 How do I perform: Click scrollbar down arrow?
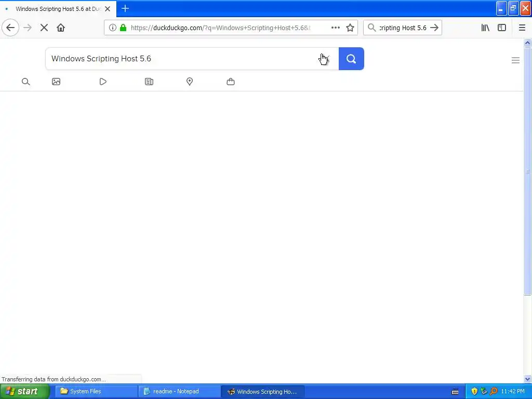527,379
